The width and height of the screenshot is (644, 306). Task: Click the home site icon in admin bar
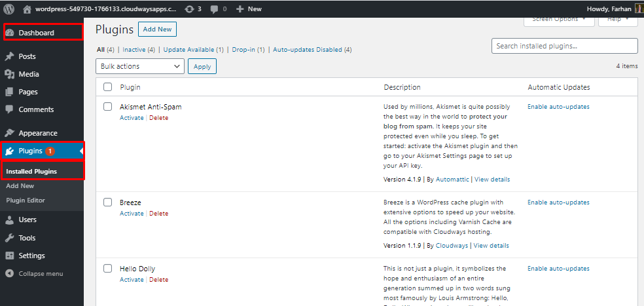tap(27, 9)
